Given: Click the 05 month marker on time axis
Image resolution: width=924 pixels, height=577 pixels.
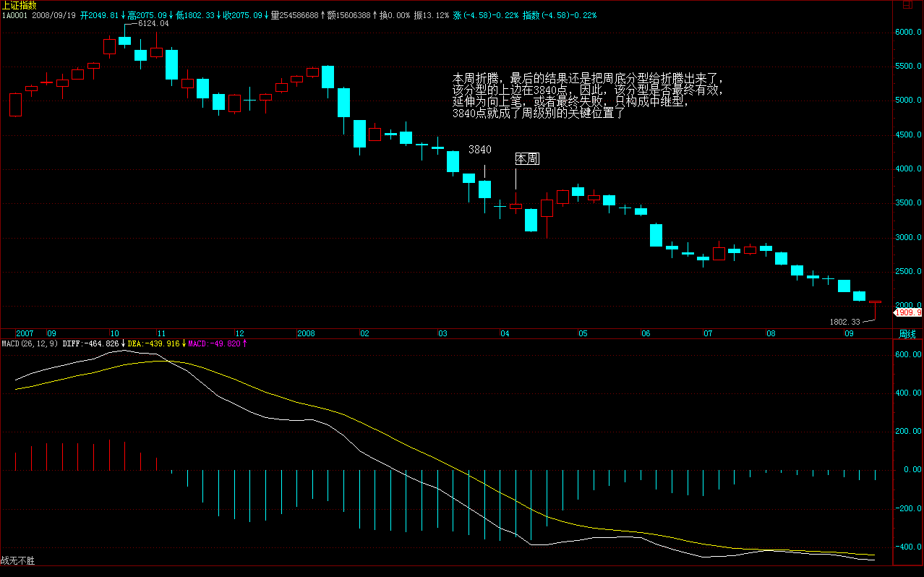Looking at the screenshot, I should click(583, 334).
